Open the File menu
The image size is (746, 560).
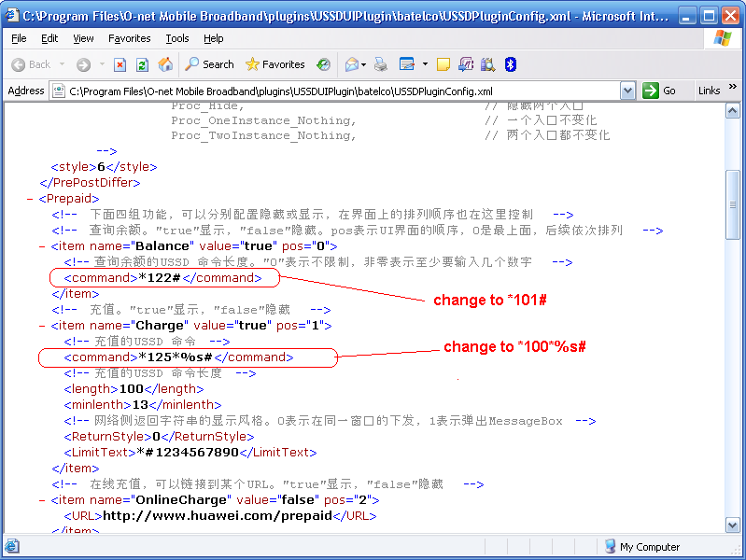19,38
